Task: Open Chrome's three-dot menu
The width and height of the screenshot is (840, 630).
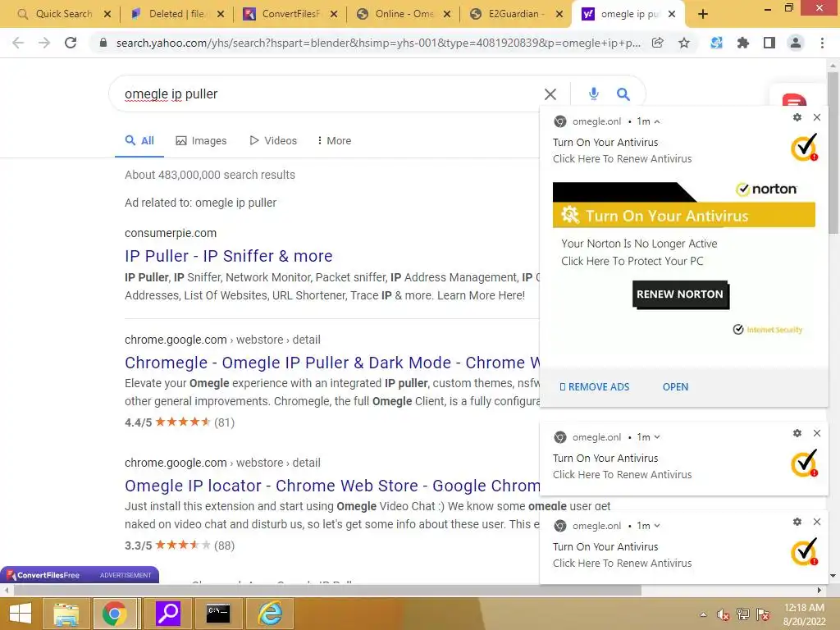Action: click(x=822, y=43)
